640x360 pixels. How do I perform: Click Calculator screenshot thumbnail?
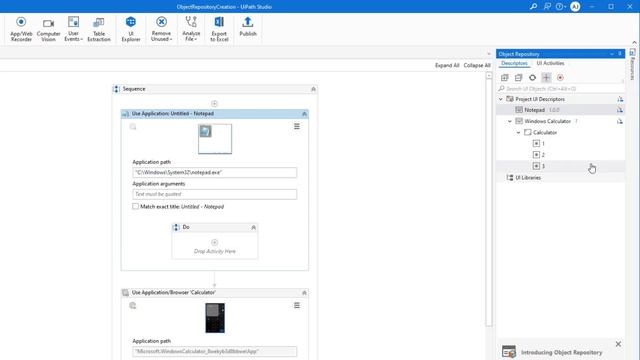pyautogui.click(x=215, y=318)
